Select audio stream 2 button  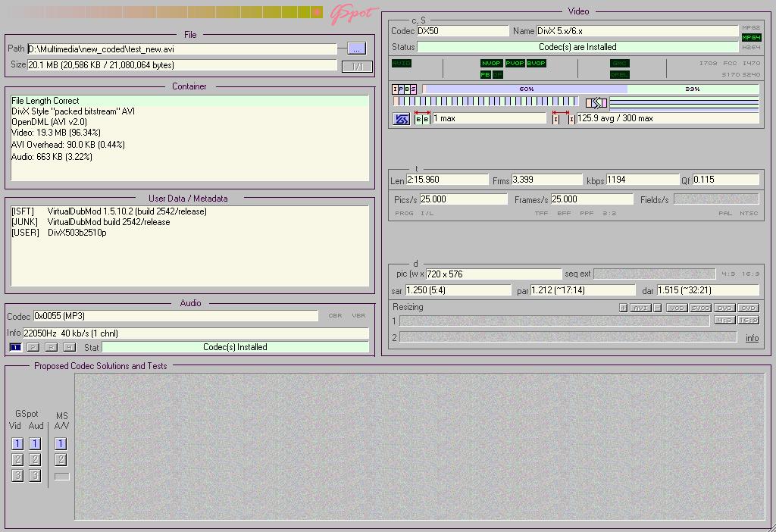(33, 347)
